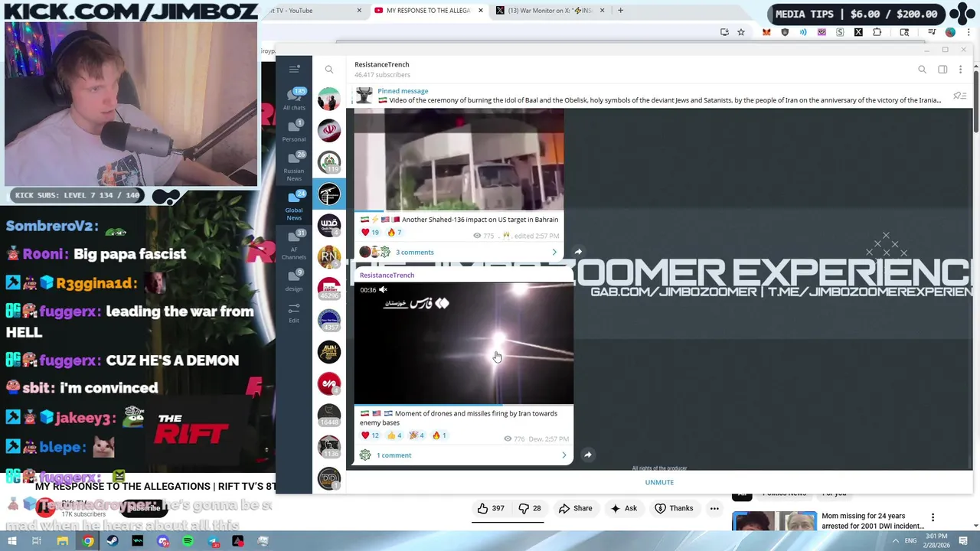
Task: Open the design chat folder
Action: tap(294, 281)
